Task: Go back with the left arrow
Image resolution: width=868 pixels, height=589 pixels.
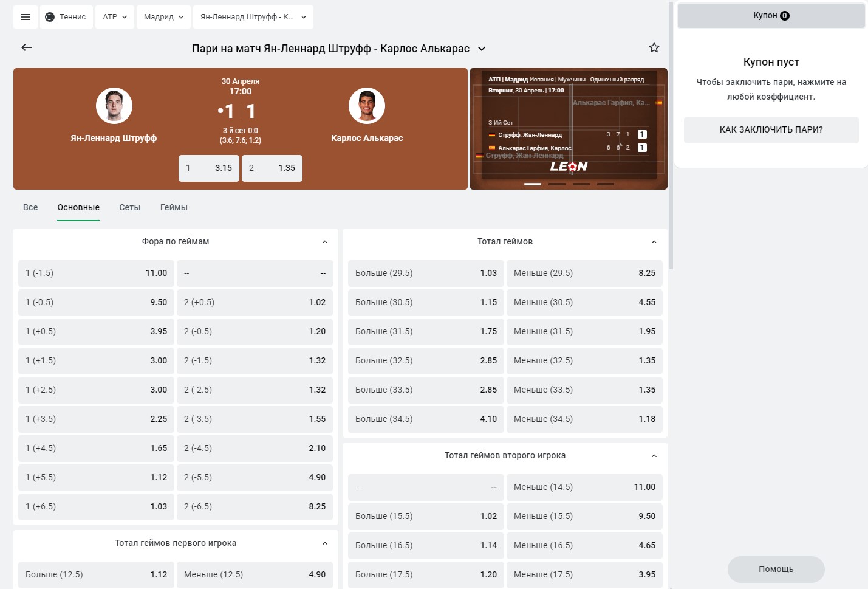Action: [27, 47]
